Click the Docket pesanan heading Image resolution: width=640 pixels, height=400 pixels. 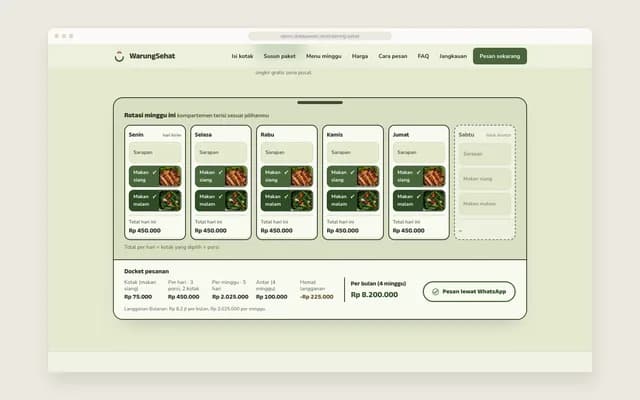tap(147, 271)
